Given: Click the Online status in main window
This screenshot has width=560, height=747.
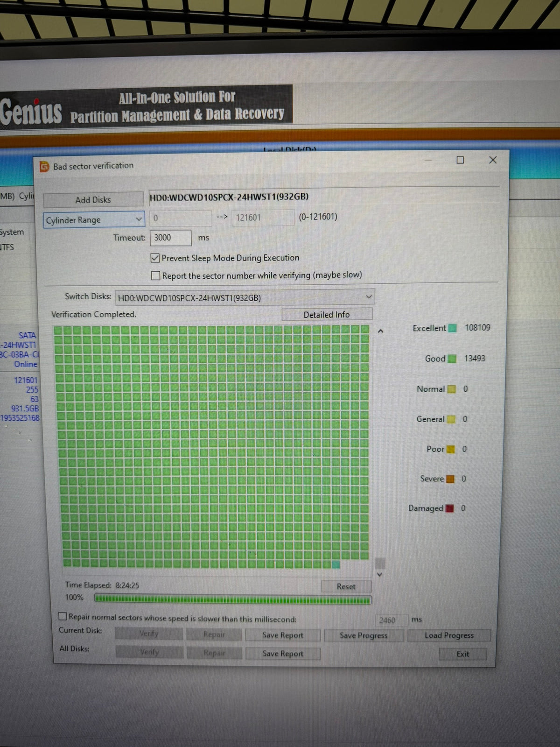Looking at the screenshot, I should (26, 364).
